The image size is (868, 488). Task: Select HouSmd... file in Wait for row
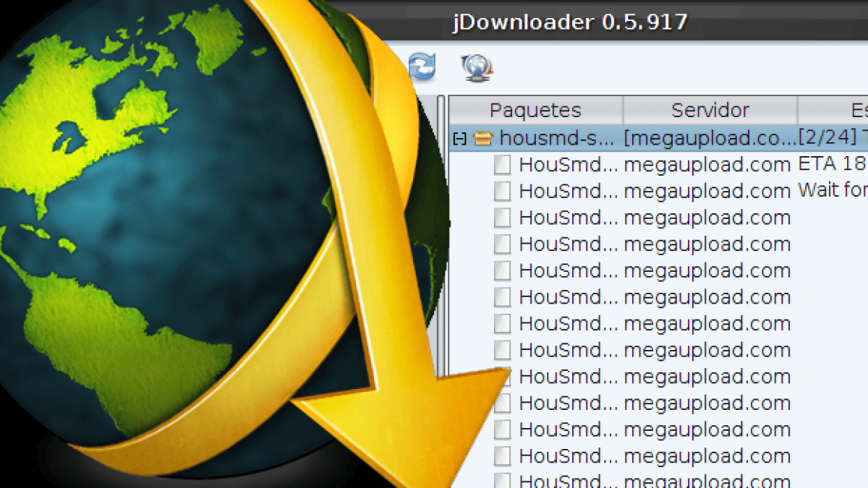pyautogui.click(x=569, y=192)
